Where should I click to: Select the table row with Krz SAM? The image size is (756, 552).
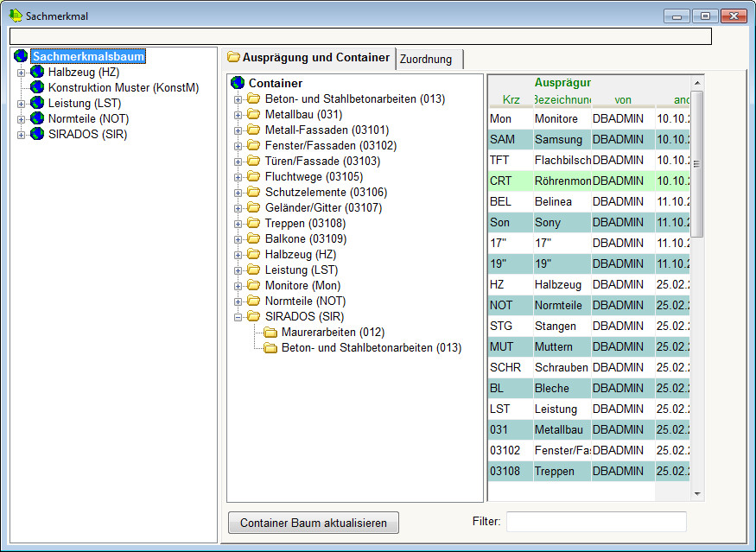tap(589, 139)
